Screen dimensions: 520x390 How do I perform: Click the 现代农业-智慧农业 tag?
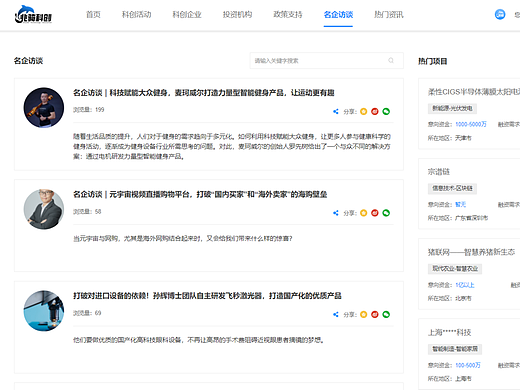455,269
